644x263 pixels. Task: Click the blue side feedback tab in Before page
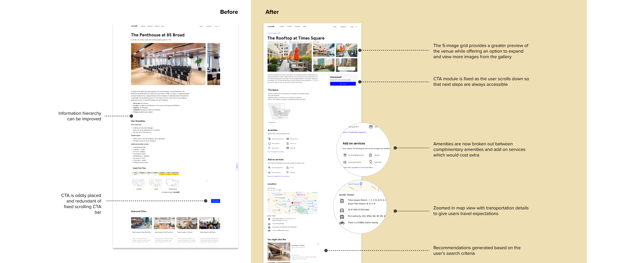point(237,166)
